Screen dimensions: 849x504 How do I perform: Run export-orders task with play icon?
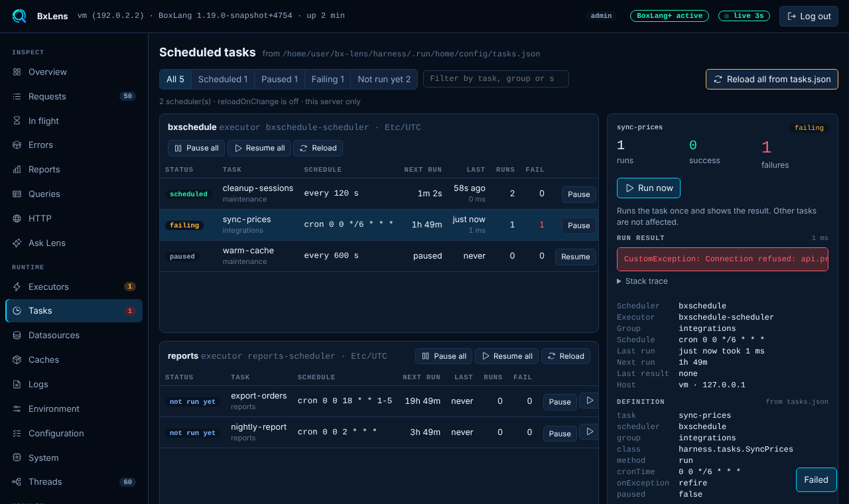(x=589, y=401)
